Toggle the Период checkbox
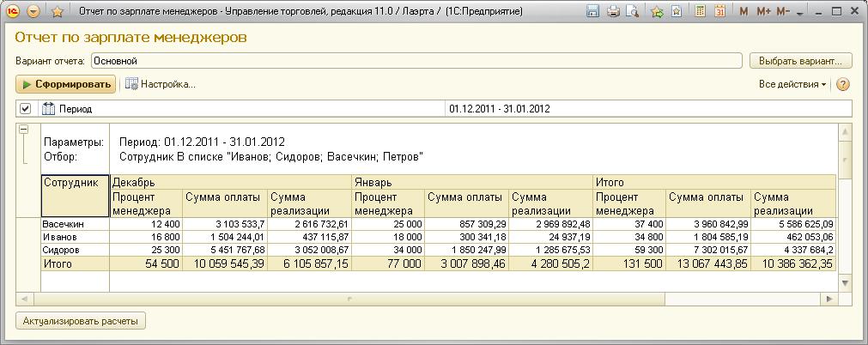868x345 pixels. click(25, 108)
